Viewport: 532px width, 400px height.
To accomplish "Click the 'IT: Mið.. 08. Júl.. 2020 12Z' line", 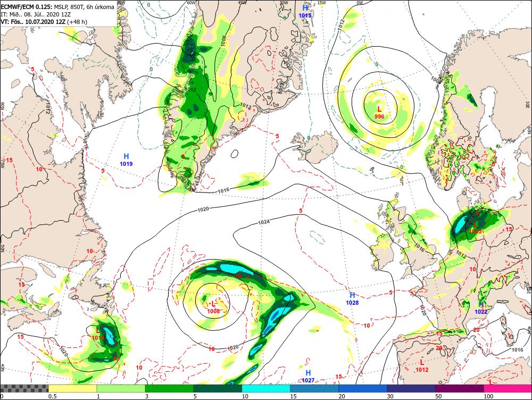I will [36, 14].
